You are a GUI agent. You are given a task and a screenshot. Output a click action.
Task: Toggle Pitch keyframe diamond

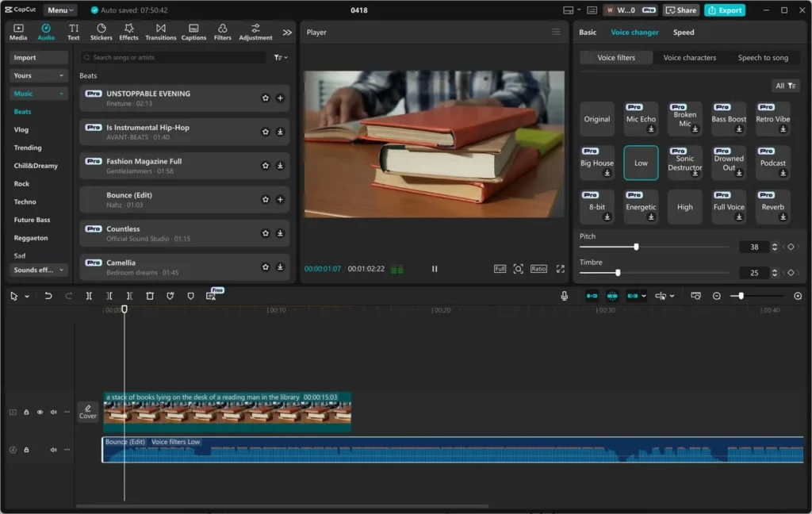tap(791, 247)
